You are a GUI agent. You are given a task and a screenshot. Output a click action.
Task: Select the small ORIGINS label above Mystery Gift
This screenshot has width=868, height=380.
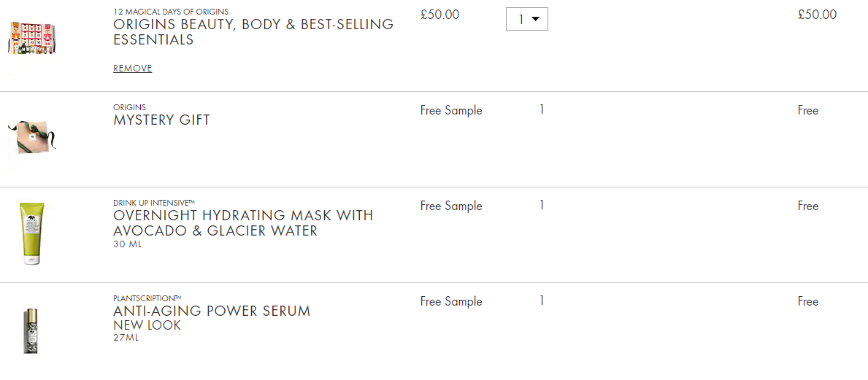129,107
